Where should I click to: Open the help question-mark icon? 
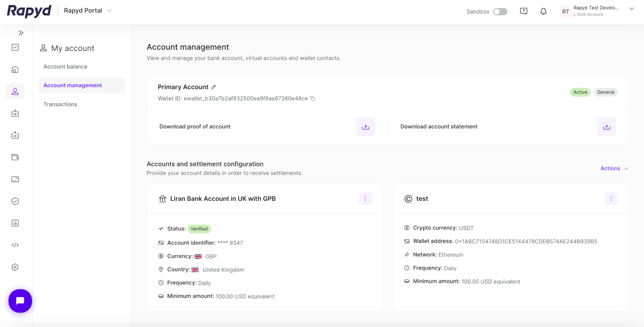[524, 11]
